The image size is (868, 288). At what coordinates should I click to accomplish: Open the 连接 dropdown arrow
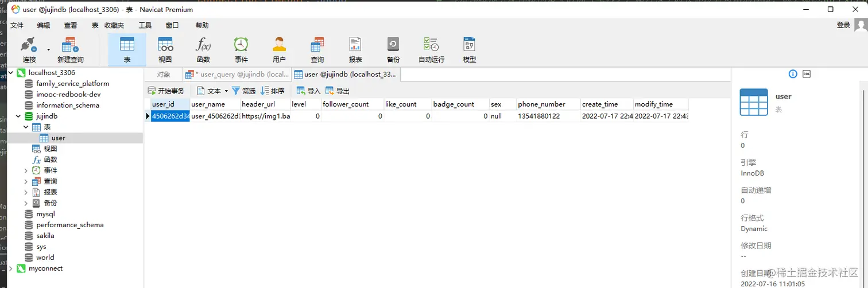[x=48, y=50]
